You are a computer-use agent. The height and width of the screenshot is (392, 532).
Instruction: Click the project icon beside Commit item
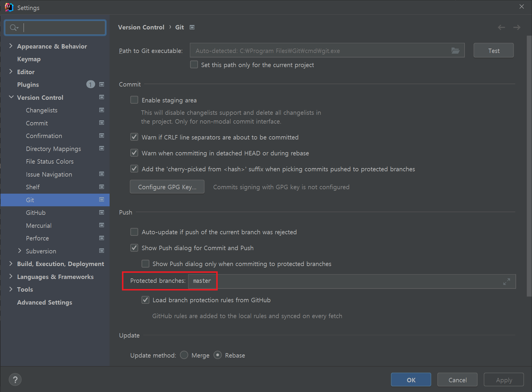pyautogui.click(x=102, y=123)
